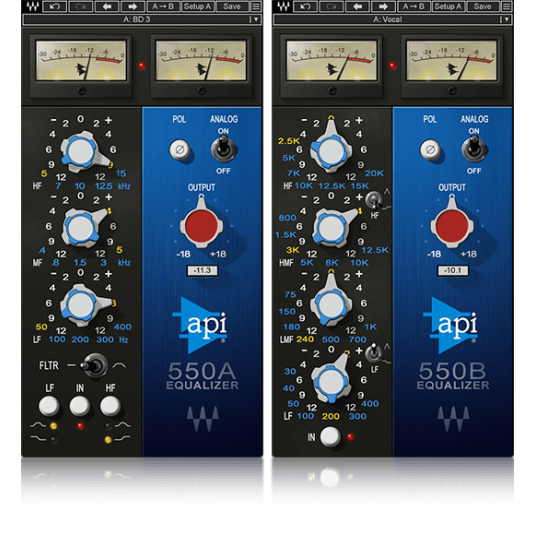535x535 pixels.
Task: Click Undo arrow in 550A toolbar
Action: point(55,6)
